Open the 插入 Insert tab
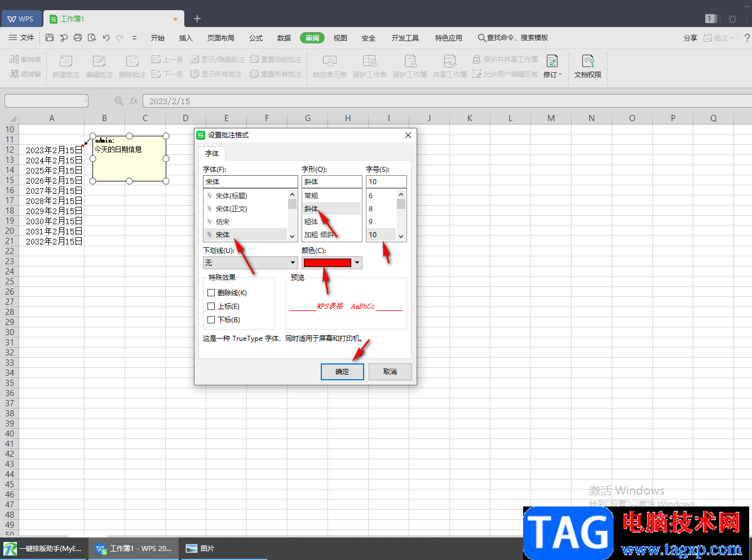Screen dimensions: 752x560 [x=186, y=38]
